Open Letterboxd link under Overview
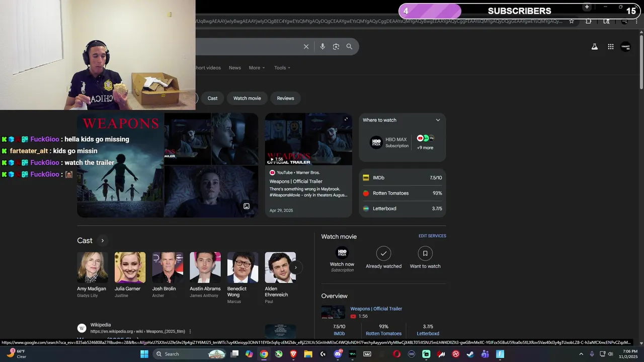 pyautogui.click(x=428, y=333)
